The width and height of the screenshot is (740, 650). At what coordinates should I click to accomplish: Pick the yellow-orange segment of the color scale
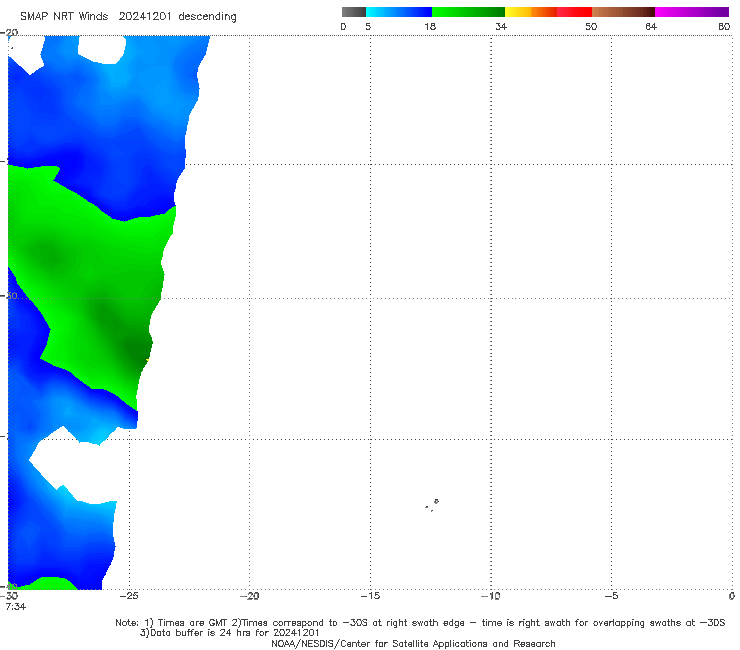coord(530,12)
